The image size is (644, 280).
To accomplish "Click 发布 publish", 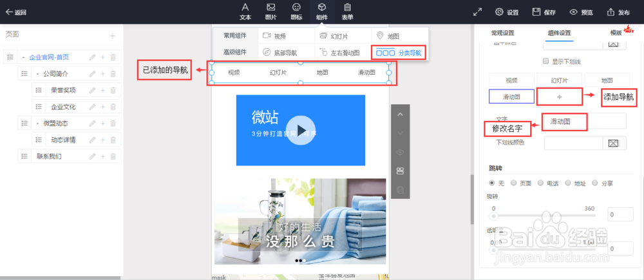I will click(618, 12).
